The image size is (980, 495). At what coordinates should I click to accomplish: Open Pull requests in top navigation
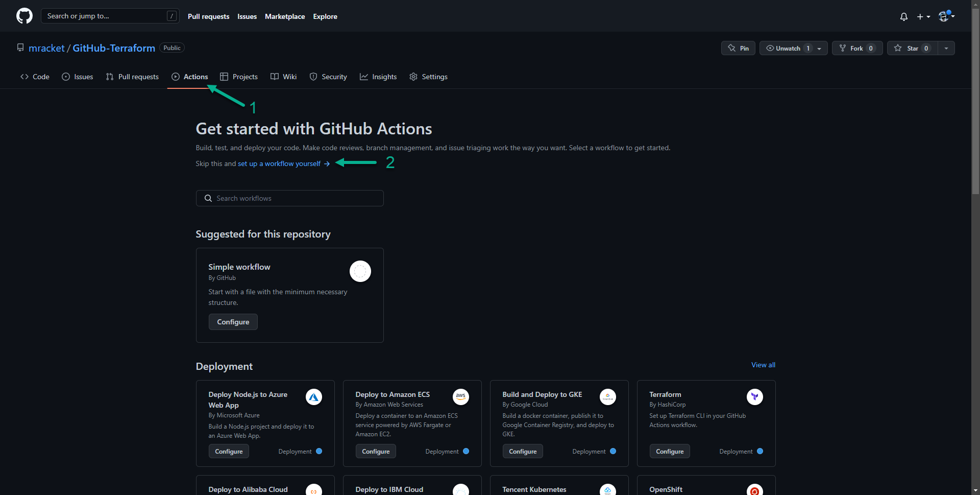pos(208,16)
